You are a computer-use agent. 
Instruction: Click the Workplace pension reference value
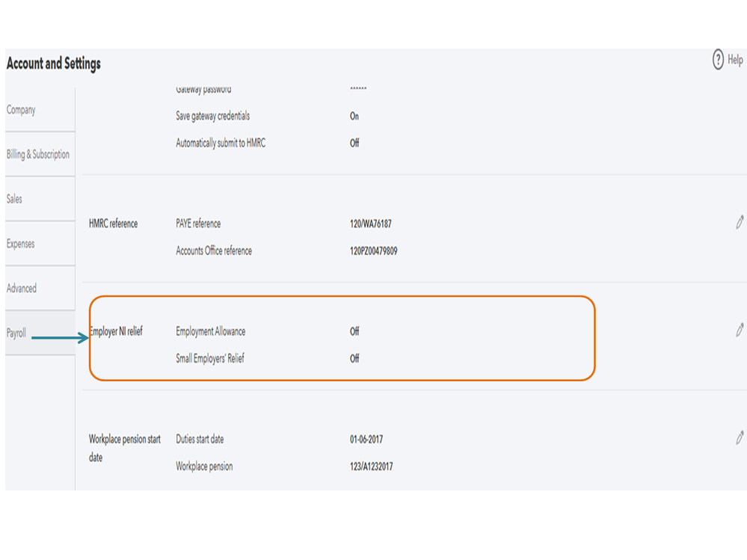click(372, 467)
